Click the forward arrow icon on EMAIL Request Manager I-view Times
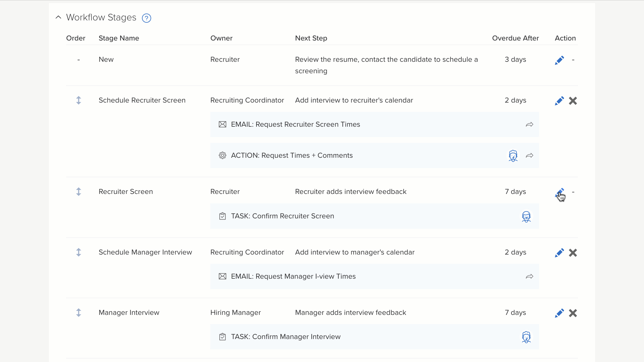This screenshot has width=644, height=362. (x=530, y=276)
